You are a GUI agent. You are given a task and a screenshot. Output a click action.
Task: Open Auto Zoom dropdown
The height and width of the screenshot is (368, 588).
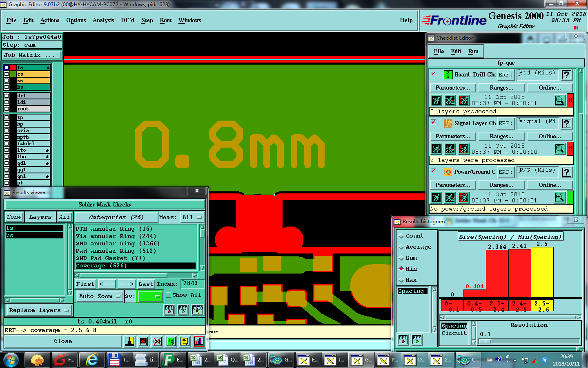pos(100,296)
